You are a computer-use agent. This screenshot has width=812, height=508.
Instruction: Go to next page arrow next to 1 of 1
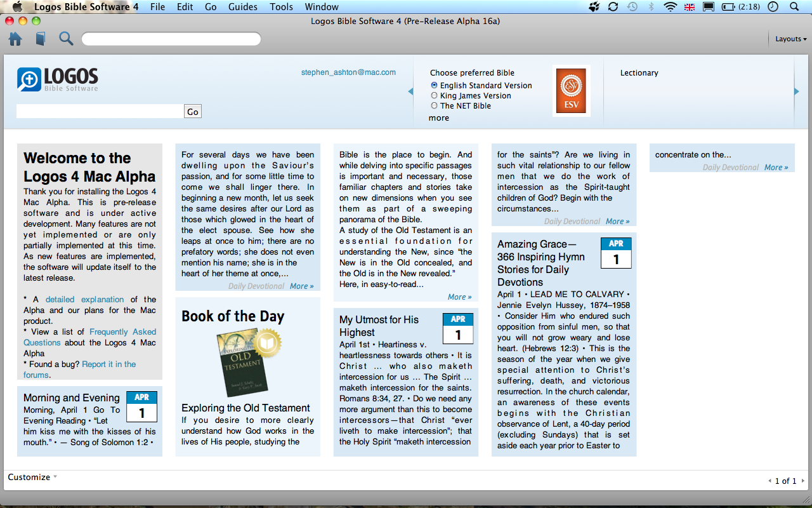802,481
